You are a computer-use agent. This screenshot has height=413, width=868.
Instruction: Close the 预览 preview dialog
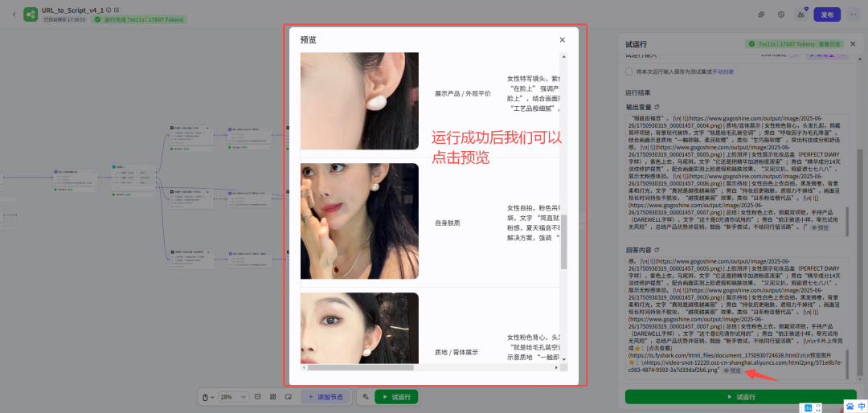click(x=562, y=40)
